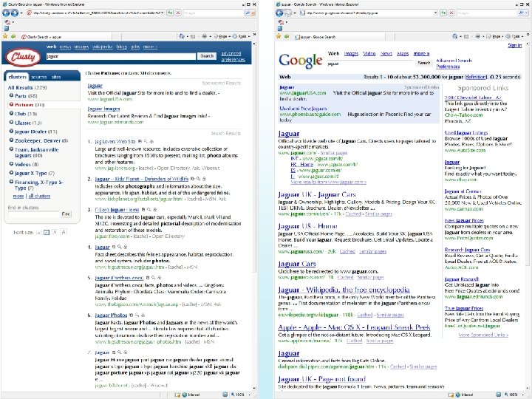The image size is (532, 399).
Task: Go back in the Google browser window
Action: click(279, 13)
